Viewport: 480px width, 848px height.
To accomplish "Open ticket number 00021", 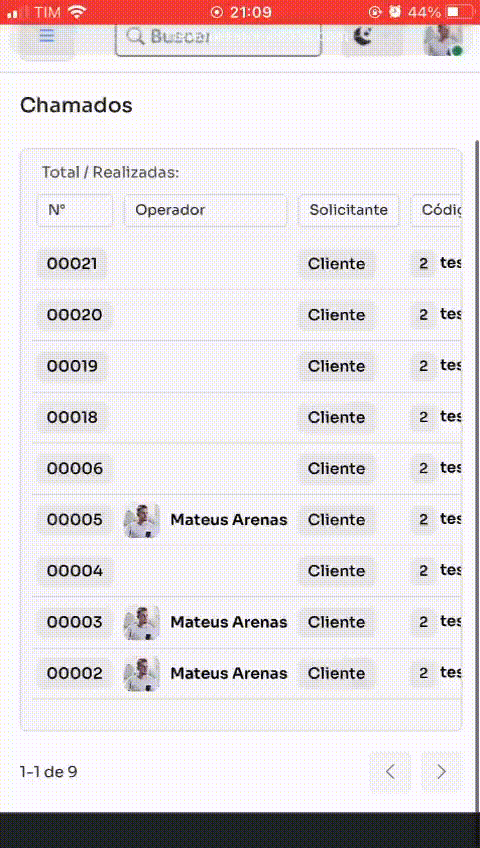I will point(72,264).
